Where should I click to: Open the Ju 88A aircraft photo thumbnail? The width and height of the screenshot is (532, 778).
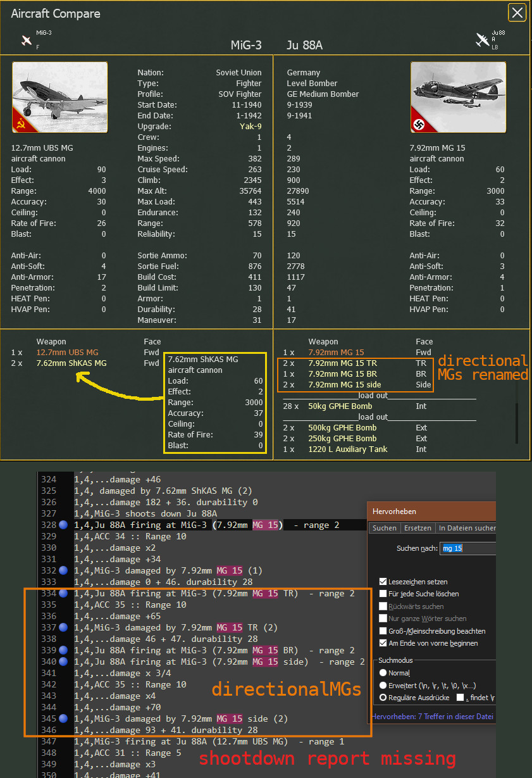(x=458, y=97)
